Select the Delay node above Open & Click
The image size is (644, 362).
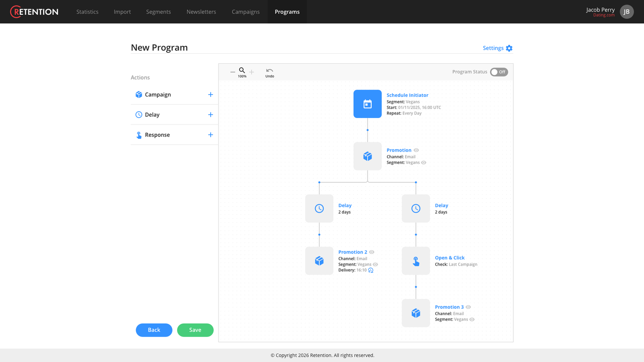coord(416,209)
